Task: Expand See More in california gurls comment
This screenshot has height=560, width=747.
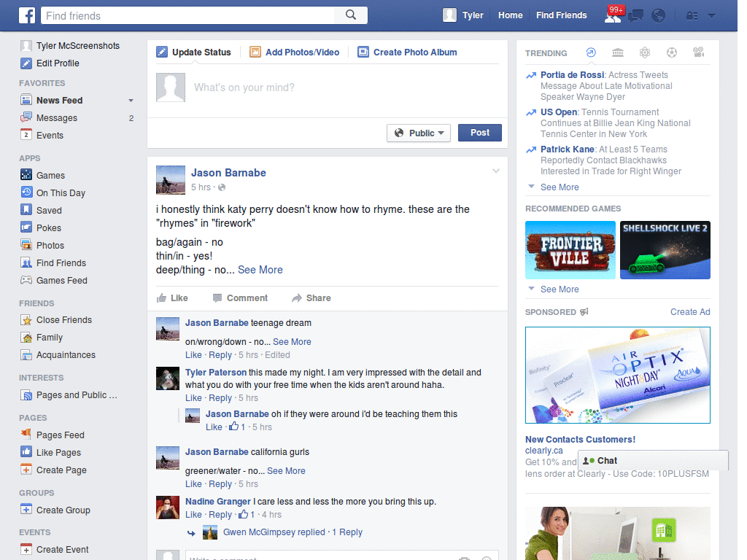Action: [286, 471]
